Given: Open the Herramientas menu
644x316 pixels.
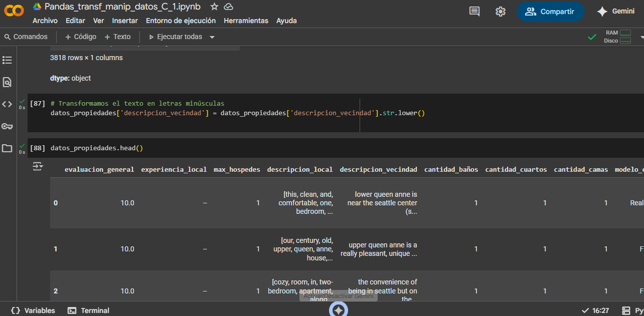Looking at the screenshot, I should 246,21.
